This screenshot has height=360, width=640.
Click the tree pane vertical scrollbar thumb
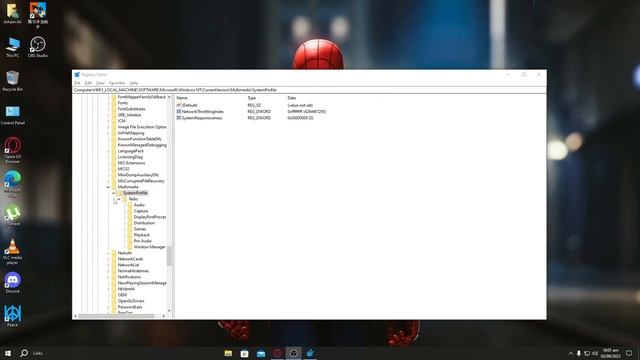(x=169, y=256)
